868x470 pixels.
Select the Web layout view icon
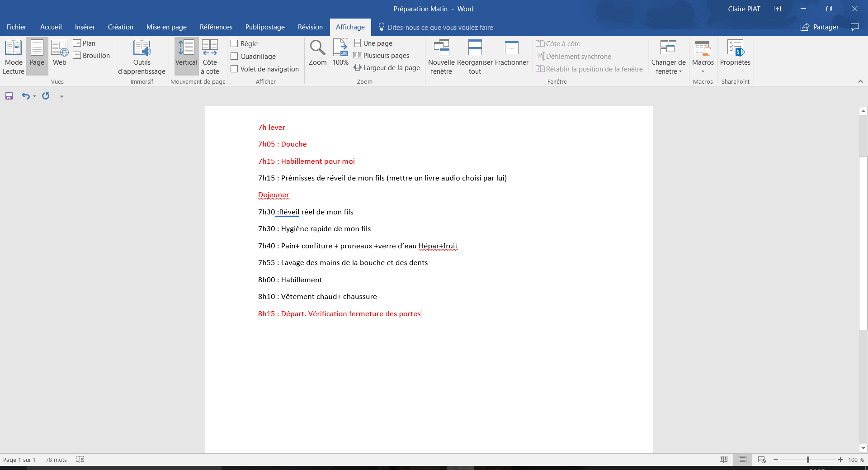tap(60, 53)
